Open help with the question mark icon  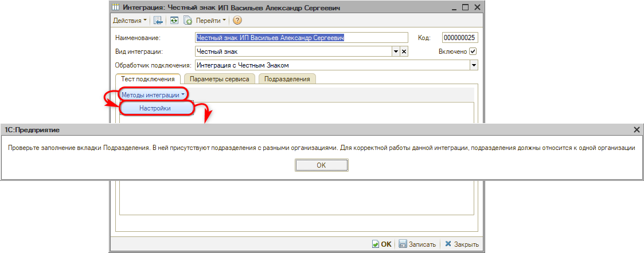tap(237, 21)
